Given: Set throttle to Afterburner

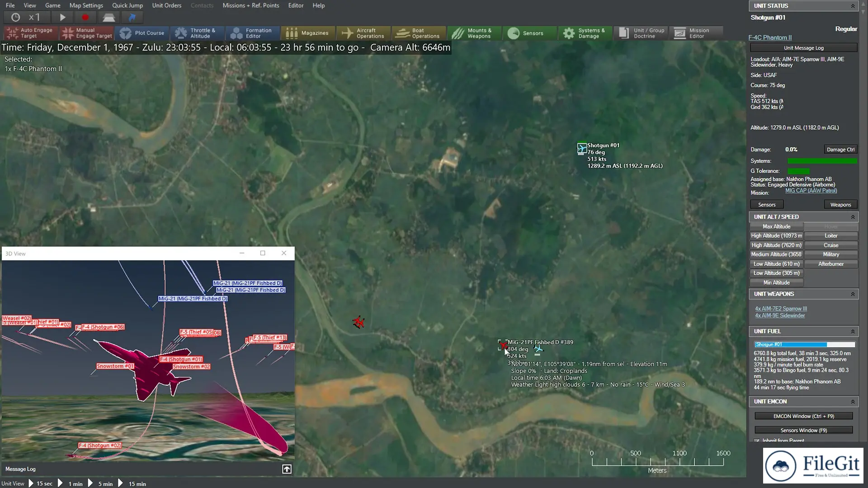Looking at the screenshot, I should coord(831,264).
